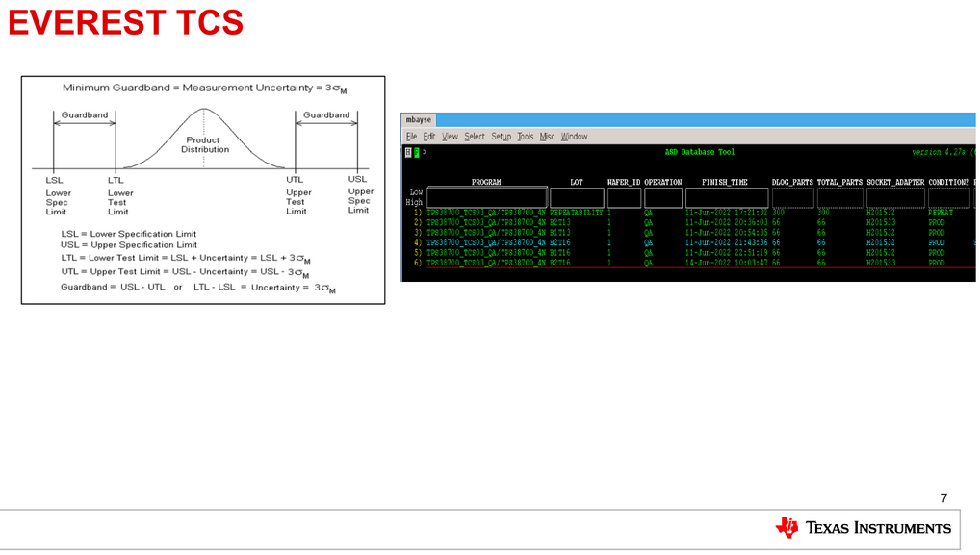
Task: Open the File menu
Action: [x=412, y=137]
